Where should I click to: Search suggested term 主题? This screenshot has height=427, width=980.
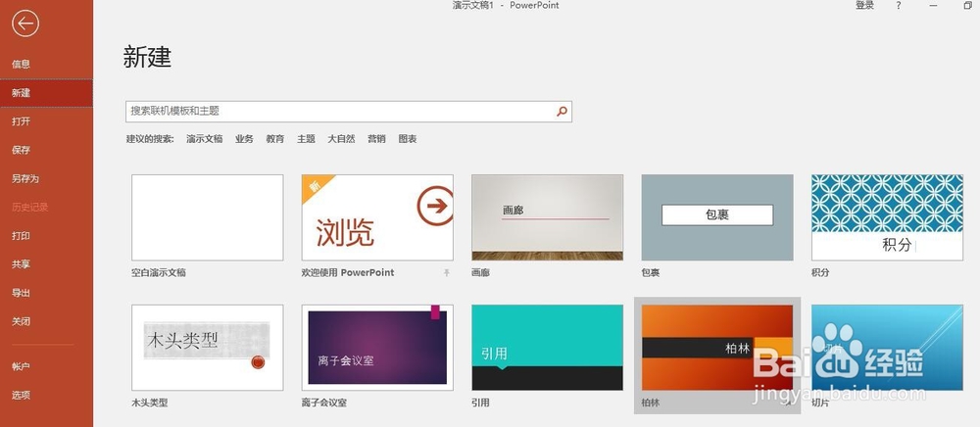306,139
